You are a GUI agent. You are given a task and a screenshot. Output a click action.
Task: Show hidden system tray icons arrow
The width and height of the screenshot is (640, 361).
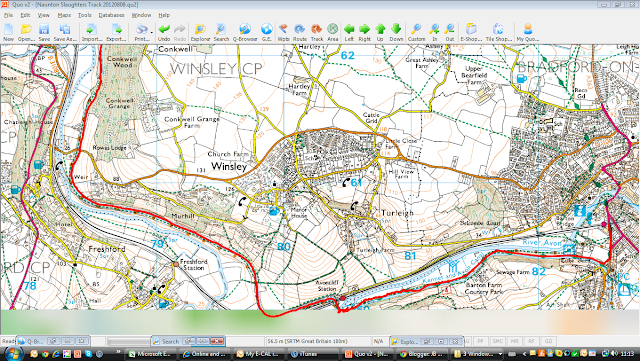(524, 354)
